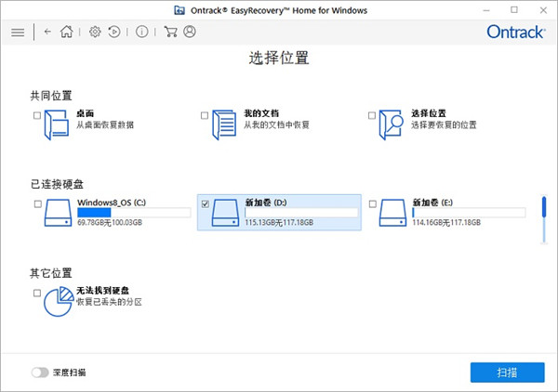
Task: Click the lost partition pie-chart icon
Action: click(x=59, y=301)
